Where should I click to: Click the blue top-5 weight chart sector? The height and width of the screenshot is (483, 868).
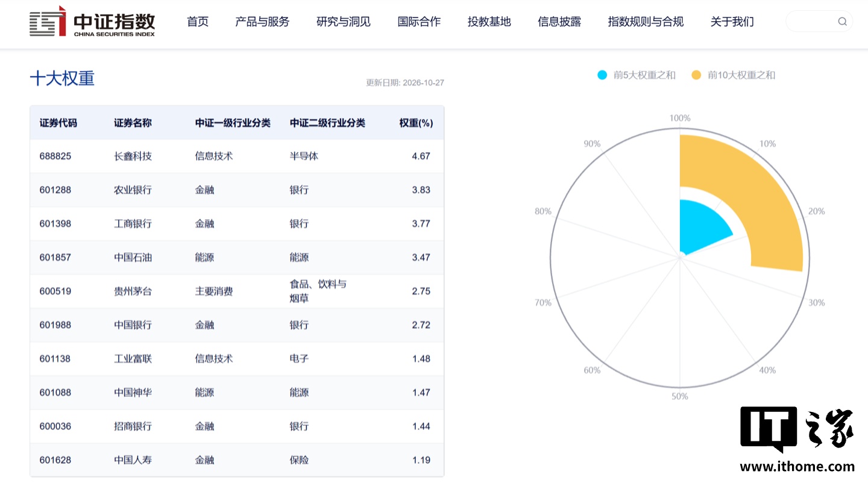(x=702, y=228)
